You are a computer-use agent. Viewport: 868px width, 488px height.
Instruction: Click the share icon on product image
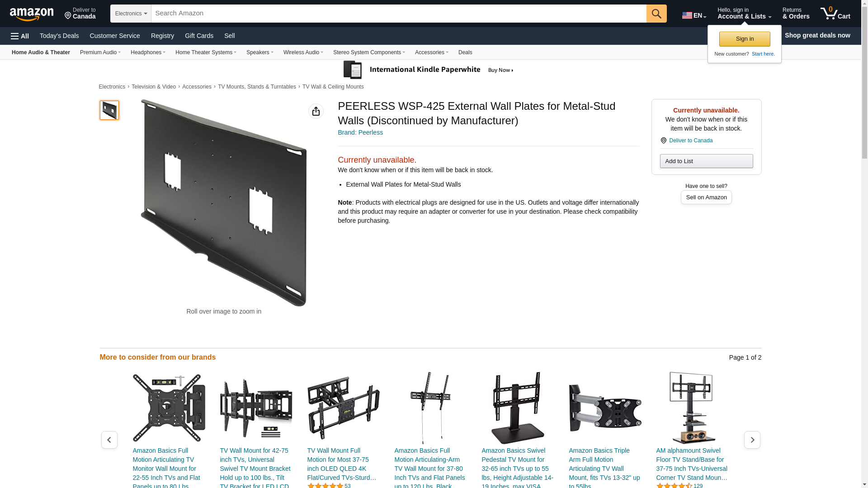coord(316,111)
